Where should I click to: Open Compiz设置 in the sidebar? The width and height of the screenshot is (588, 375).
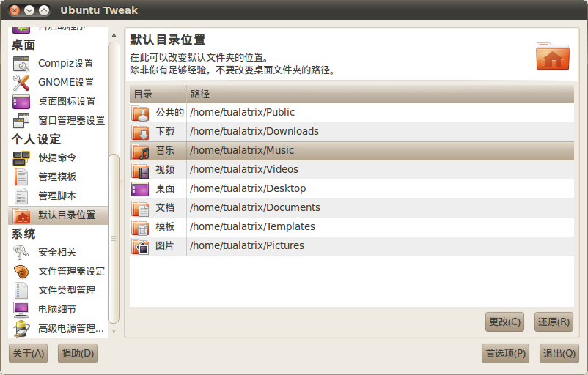pyautogui.click(x=66, y=63)
